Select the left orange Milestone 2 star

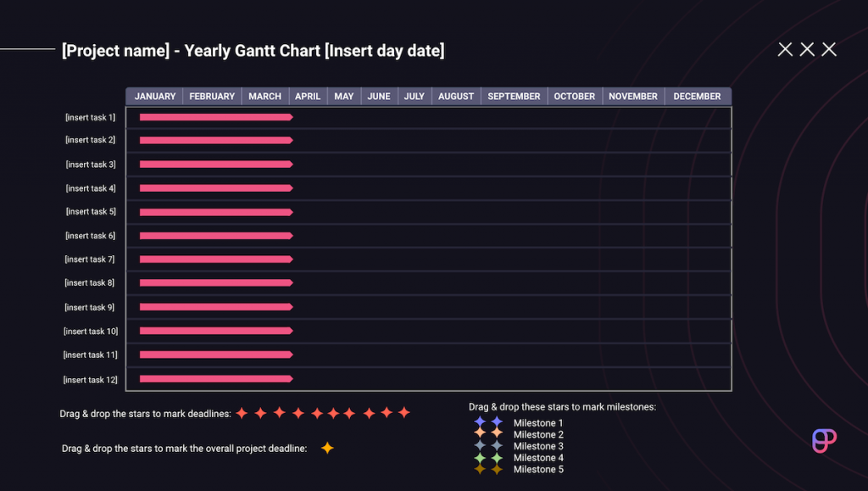(x=481, y=433)
